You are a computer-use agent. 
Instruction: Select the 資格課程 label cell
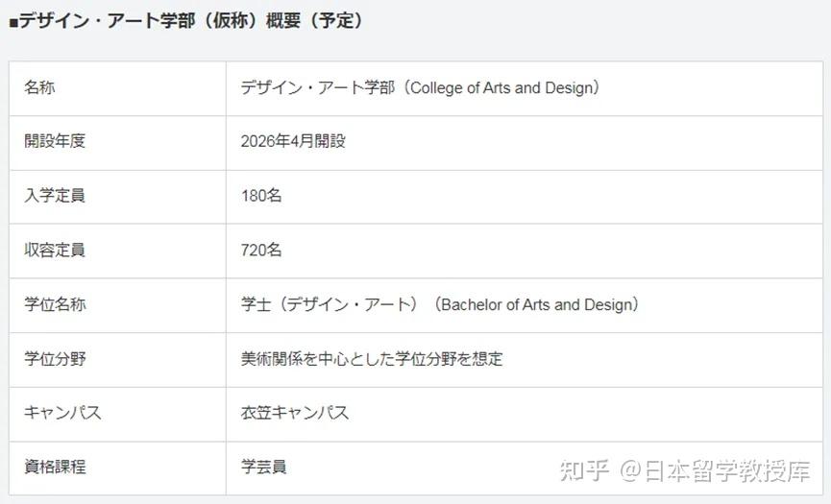55,468
